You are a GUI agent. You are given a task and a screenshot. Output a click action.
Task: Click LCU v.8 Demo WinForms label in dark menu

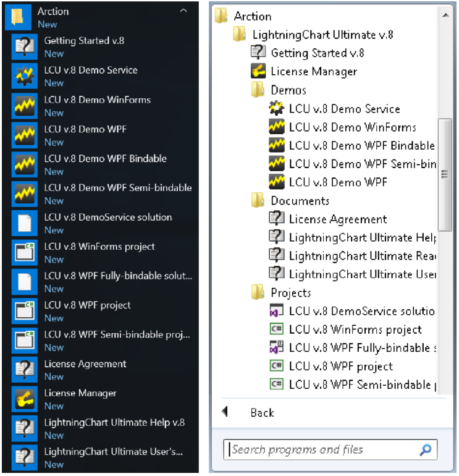click(x=98, y=100)
